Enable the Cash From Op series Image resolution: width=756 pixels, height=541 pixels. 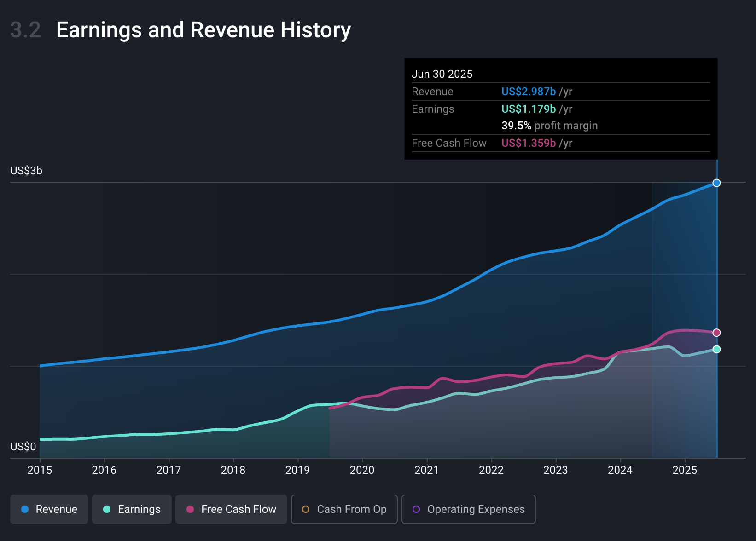[x=344, y=509]
